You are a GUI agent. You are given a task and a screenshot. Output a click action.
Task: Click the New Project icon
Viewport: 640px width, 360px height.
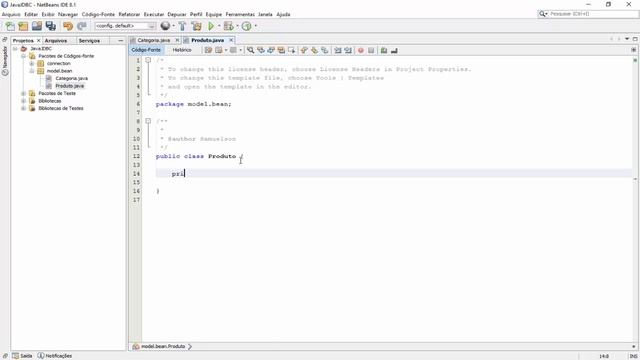(23, 26)
